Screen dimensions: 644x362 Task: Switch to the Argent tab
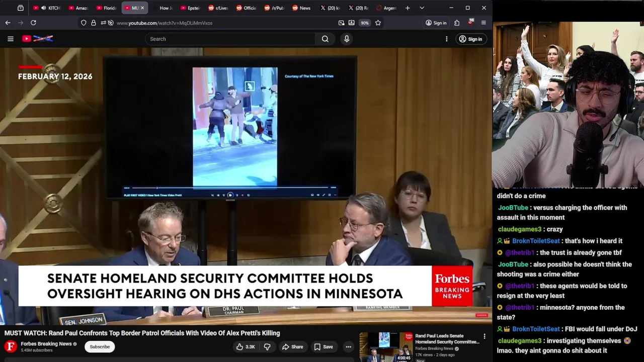pyautogui.click(x=386, y=8)
